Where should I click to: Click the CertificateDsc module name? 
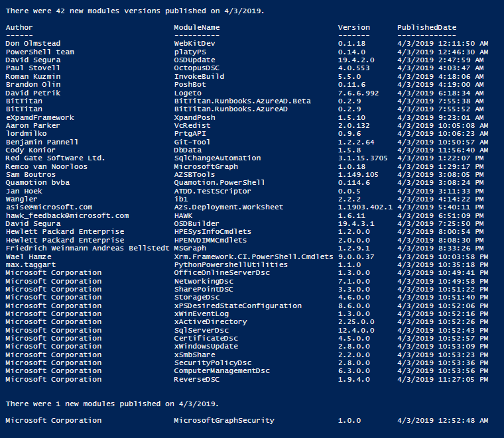click(206, 338)
